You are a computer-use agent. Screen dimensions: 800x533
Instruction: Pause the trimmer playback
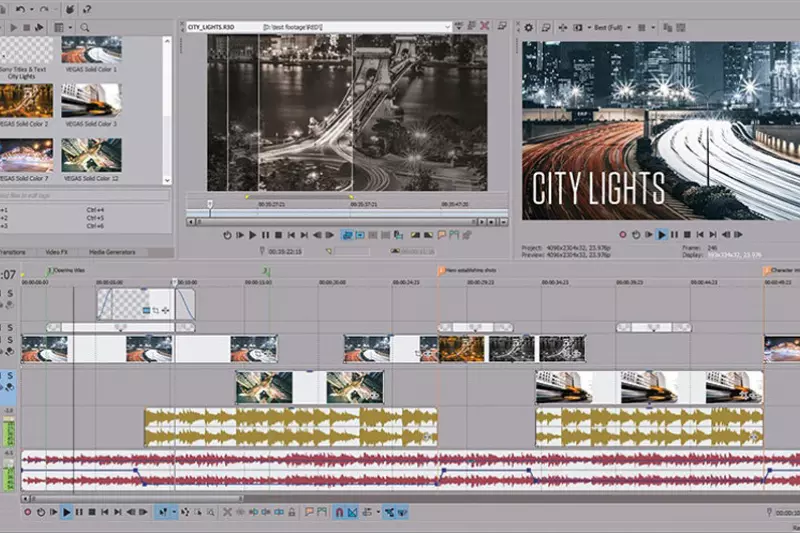pyautogui.click(x=265, y=235)
